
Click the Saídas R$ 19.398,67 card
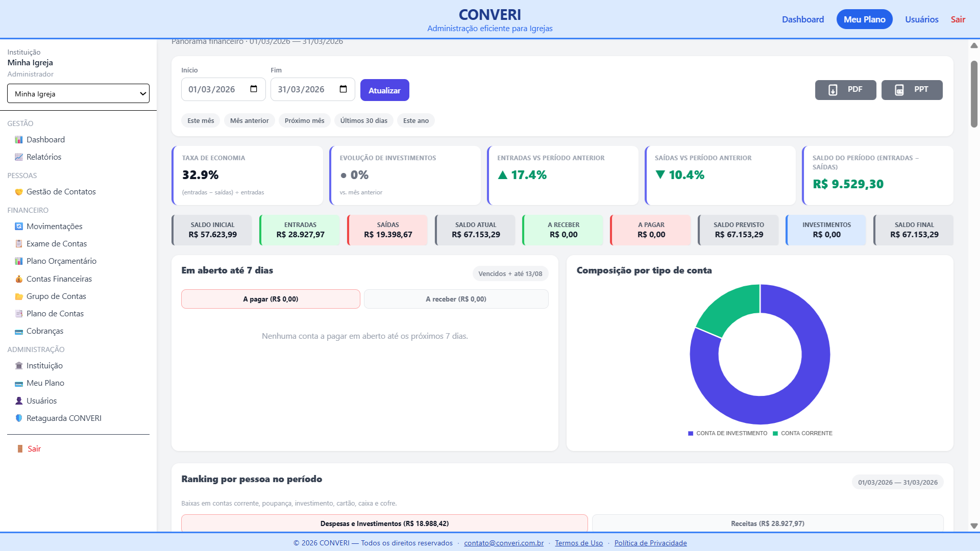point(387,230)
